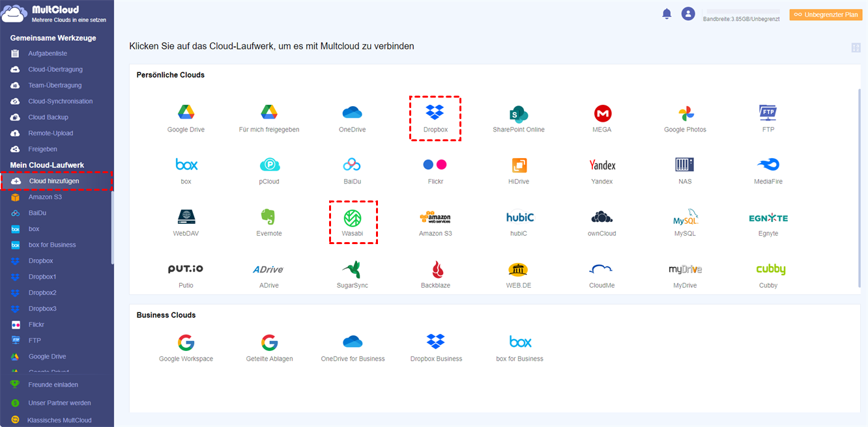Screen dimensions: 868x427
Task: Select the Dropbox Business icon
Action: tap(435, 341)
